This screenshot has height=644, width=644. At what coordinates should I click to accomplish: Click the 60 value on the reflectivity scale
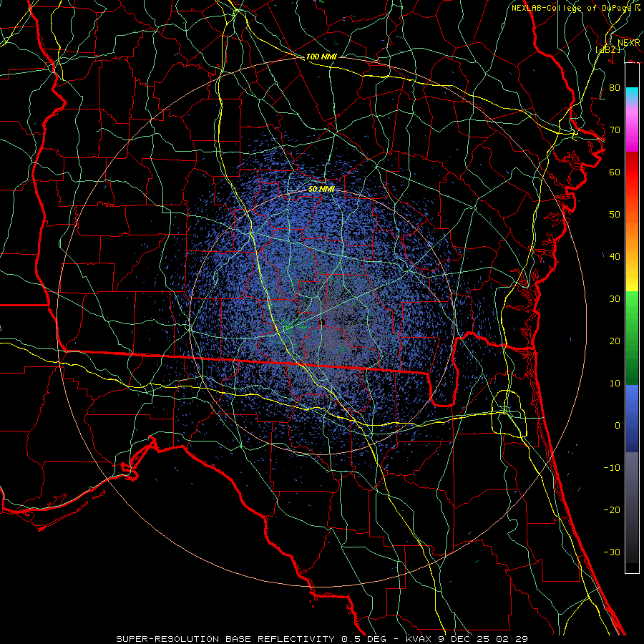(x=615, y=172)
